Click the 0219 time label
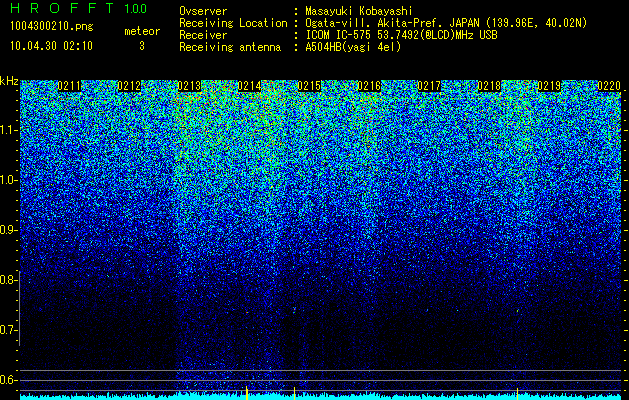 point(549,86)
